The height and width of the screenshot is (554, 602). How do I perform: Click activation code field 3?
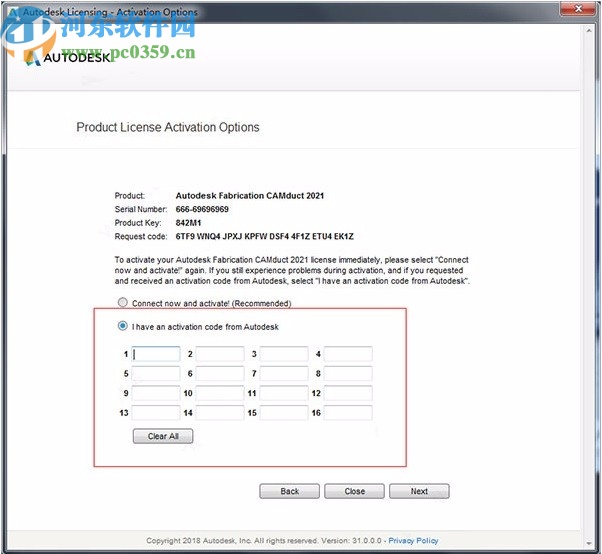[284, 354]
